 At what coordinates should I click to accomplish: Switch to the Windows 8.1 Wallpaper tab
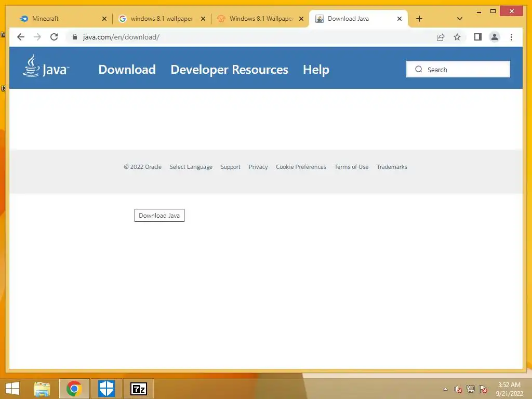[x=260, y=19]
